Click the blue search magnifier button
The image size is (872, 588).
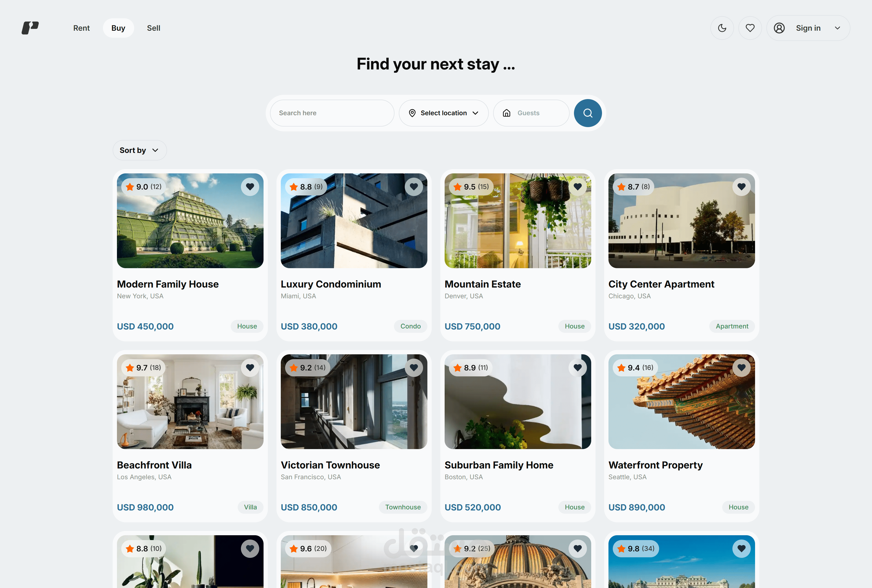click(x=588, y=113)
